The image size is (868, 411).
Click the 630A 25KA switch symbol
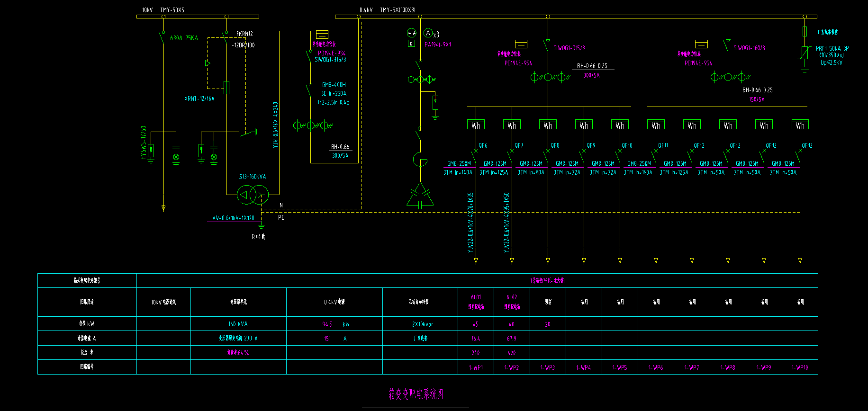pos(163,37)
